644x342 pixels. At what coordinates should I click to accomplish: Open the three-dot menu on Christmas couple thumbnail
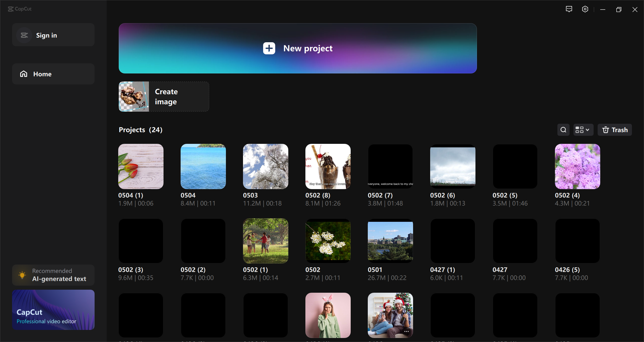406,331
